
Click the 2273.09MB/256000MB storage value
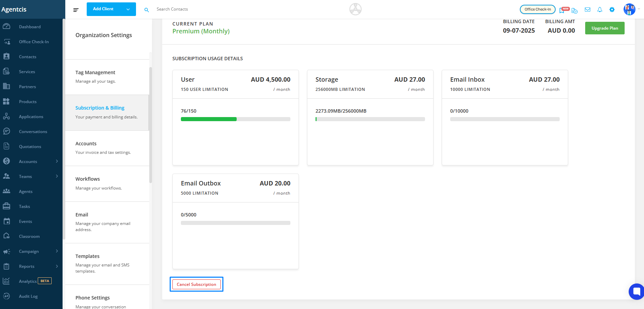coord(341,111)
